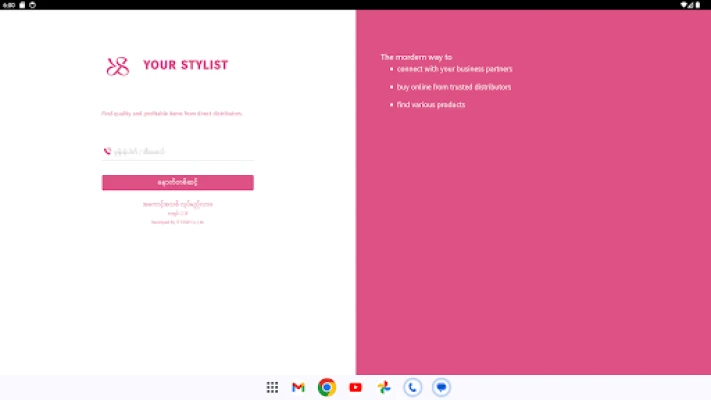This screenshot has width=711, height=400.
Task: Click the Your Stylist butterfly logo
Action: (118, 66)
